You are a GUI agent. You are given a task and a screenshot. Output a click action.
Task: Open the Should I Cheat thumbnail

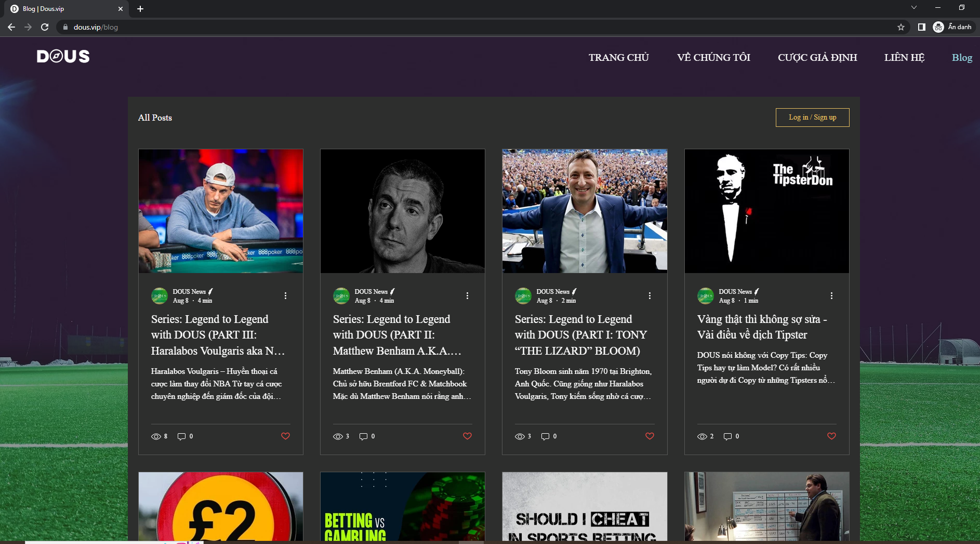(585, 507)
